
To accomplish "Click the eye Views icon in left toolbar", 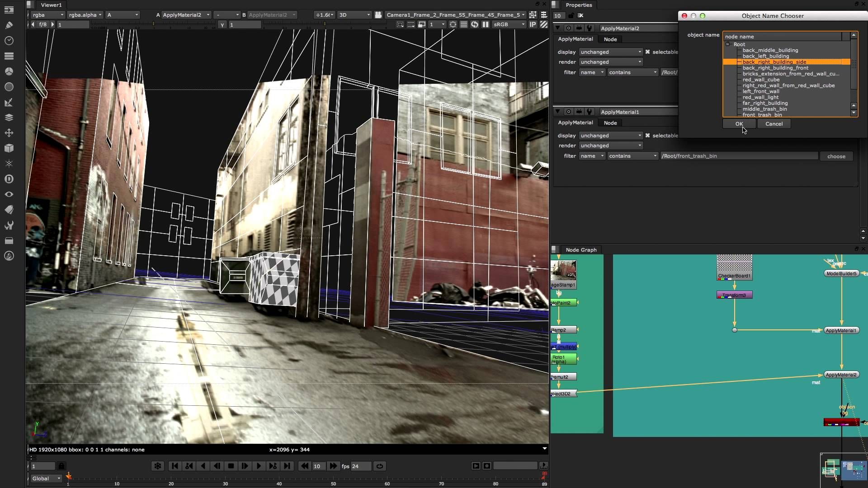I will point(9,194).
